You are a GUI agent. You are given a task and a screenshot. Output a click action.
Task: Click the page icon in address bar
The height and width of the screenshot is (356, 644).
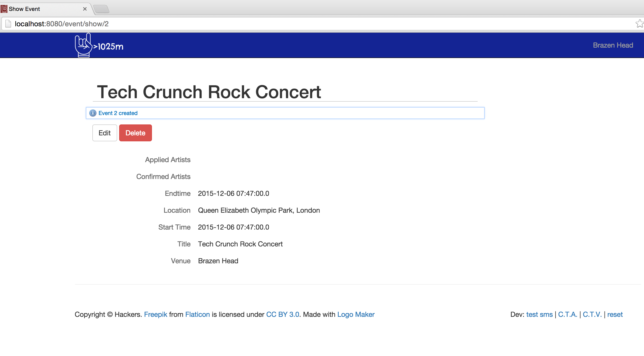(8, 24)
